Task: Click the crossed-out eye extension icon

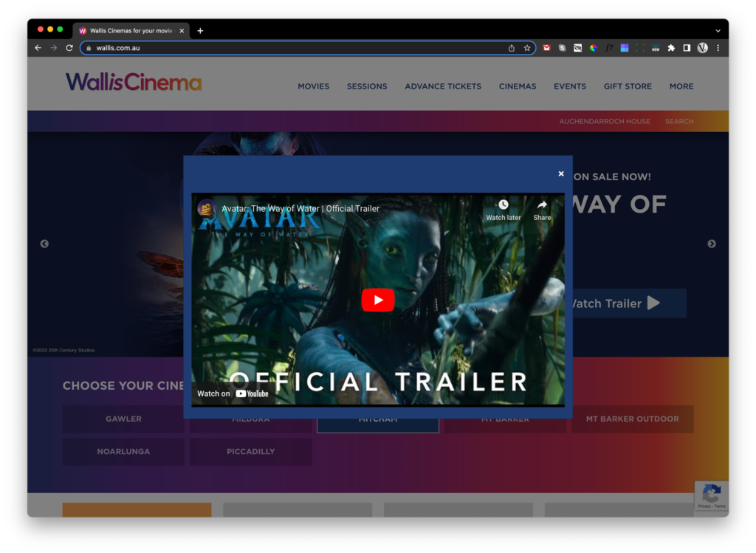Action: pyautogui.click(x=577, y=48)
